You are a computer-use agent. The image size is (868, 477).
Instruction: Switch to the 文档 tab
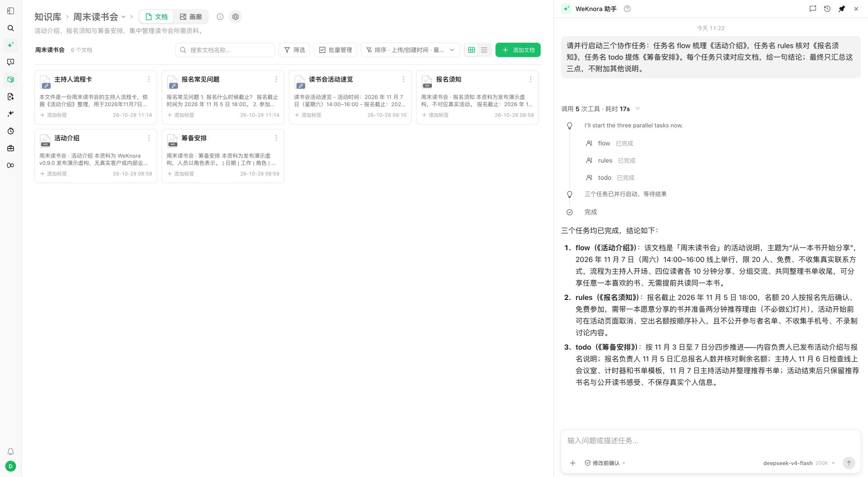click(156, 17)
